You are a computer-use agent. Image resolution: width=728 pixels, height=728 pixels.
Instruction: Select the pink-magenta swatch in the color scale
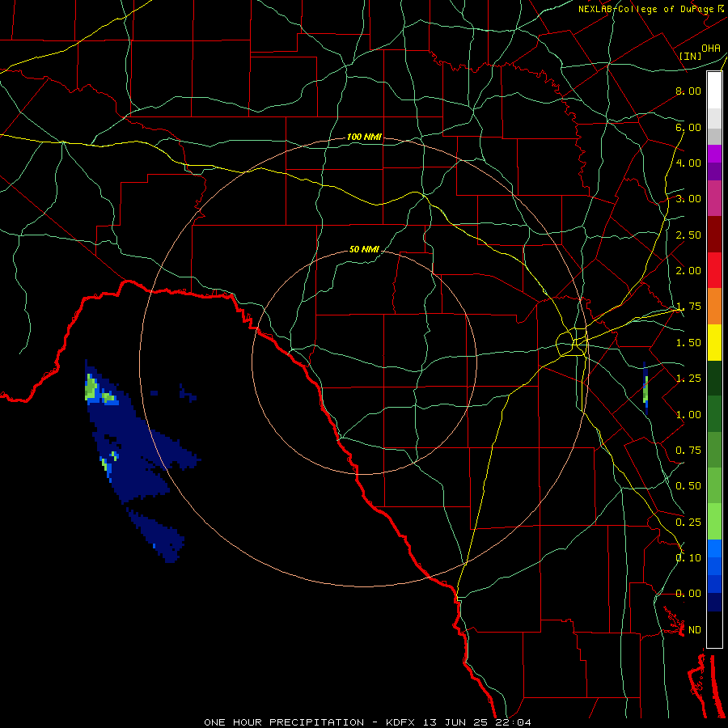click(714, 198)
